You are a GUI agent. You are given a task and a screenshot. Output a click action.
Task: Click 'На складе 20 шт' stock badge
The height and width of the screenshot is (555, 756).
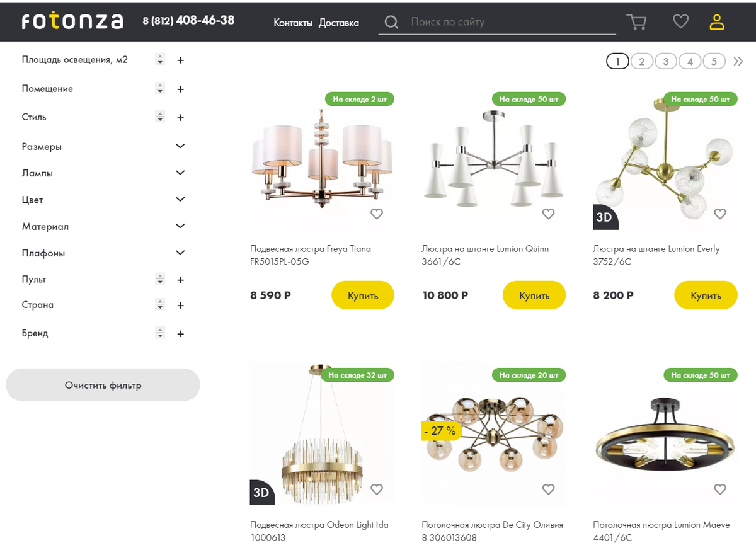[529, 375]
